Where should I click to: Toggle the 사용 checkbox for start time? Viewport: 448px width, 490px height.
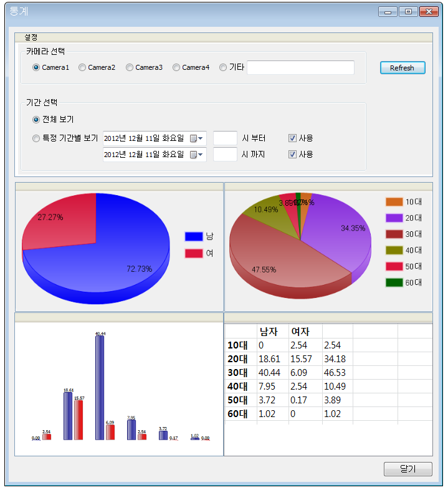point(292,138)
